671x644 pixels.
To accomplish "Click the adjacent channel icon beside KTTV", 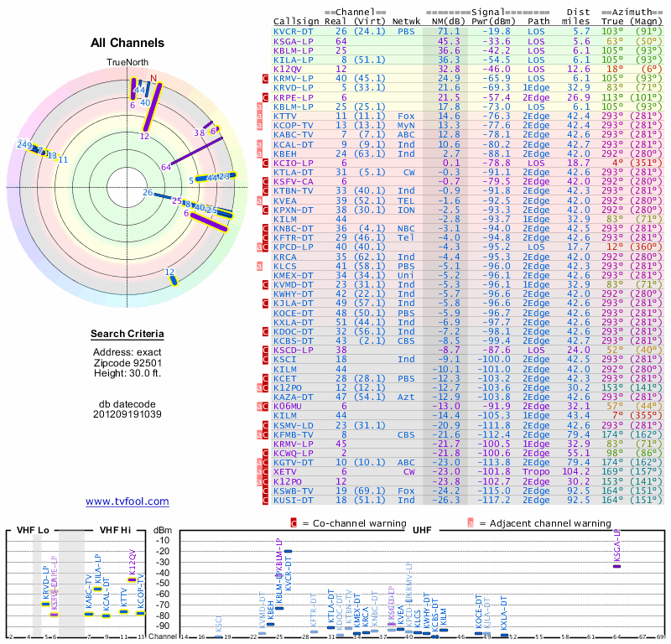I will click(x=259, y=115).
